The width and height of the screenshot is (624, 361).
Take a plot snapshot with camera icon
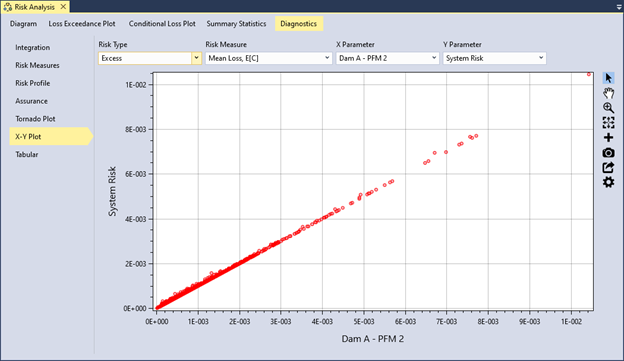pos(608,153)
